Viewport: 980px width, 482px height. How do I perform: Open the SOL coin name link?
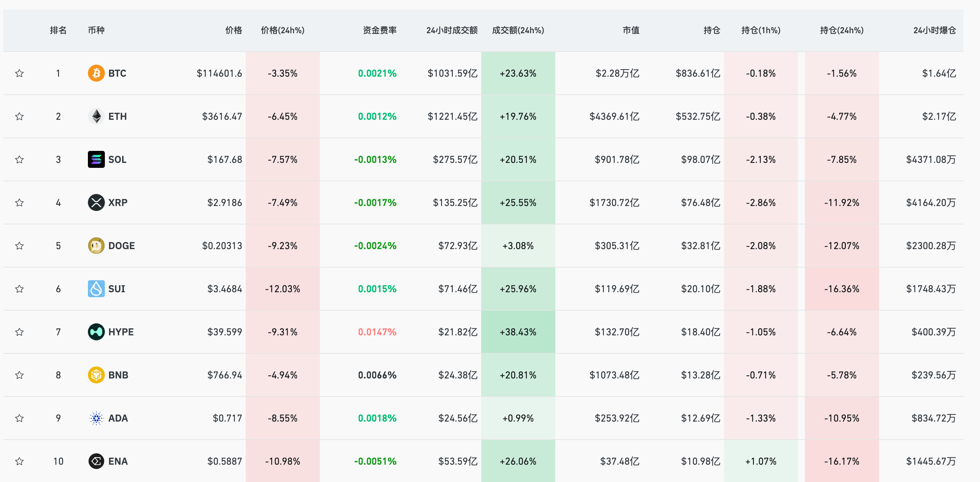[x=118, y=159]
